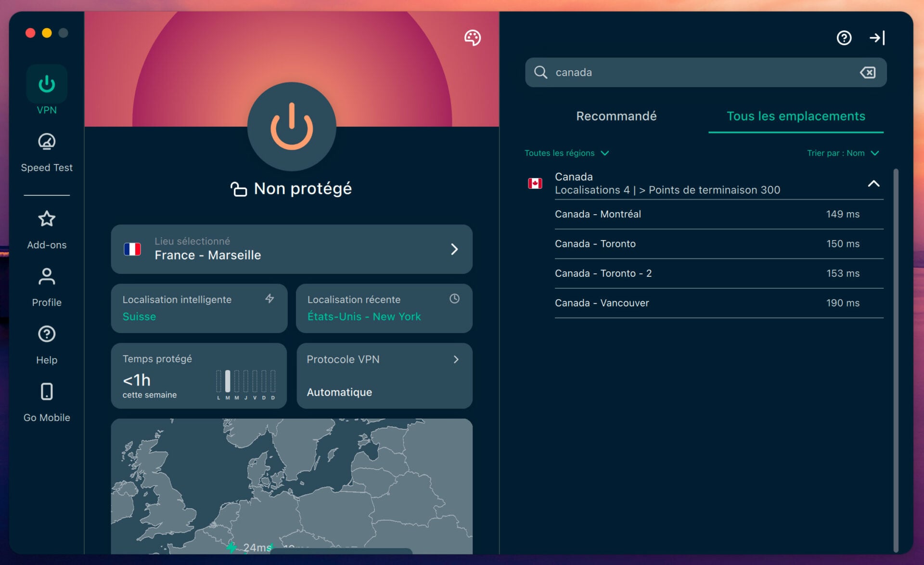Screen dimensions: 924x565
Task: Open the Help section from the sidebar
Action: [46, 342]
